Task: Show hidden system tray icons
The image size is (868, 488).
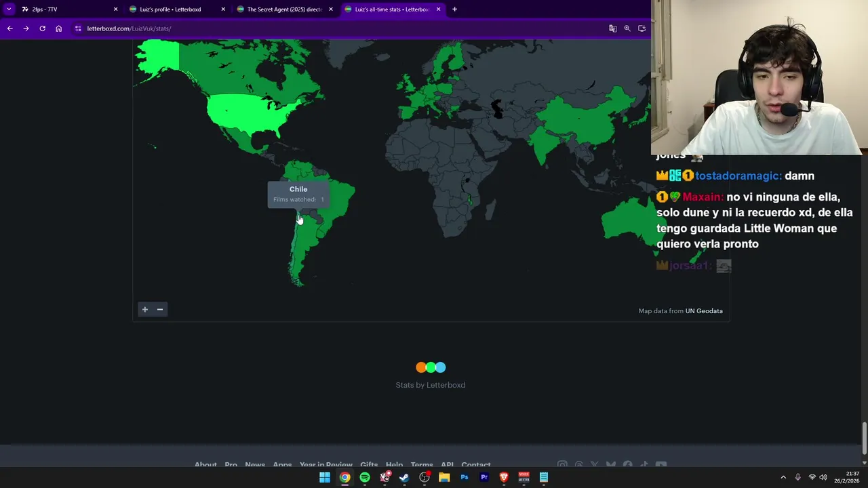Action: coord(783,477)
